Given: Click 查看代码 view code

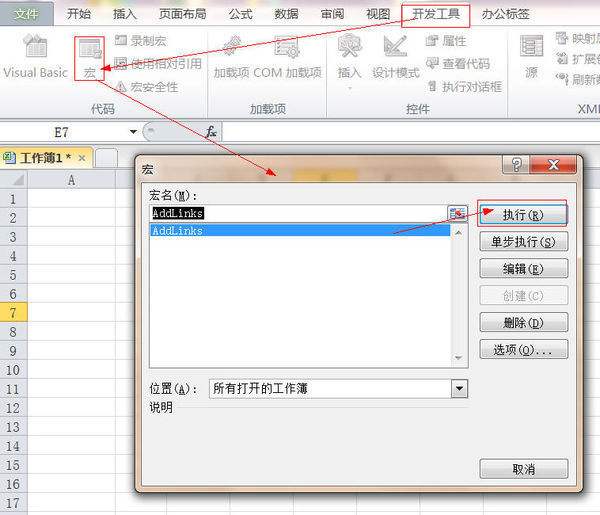Looking at the screenshot, I should [x=458, y=64].
